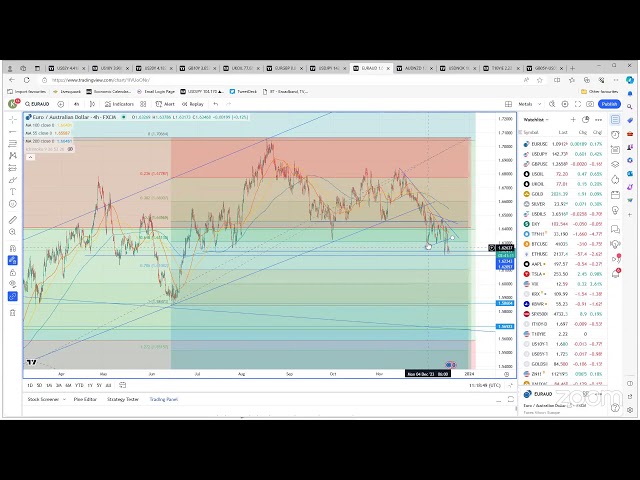This screenshot has width=640, height=480.
Task: Switch to the Pine Editor tab
Action: [x=84, y=399]
